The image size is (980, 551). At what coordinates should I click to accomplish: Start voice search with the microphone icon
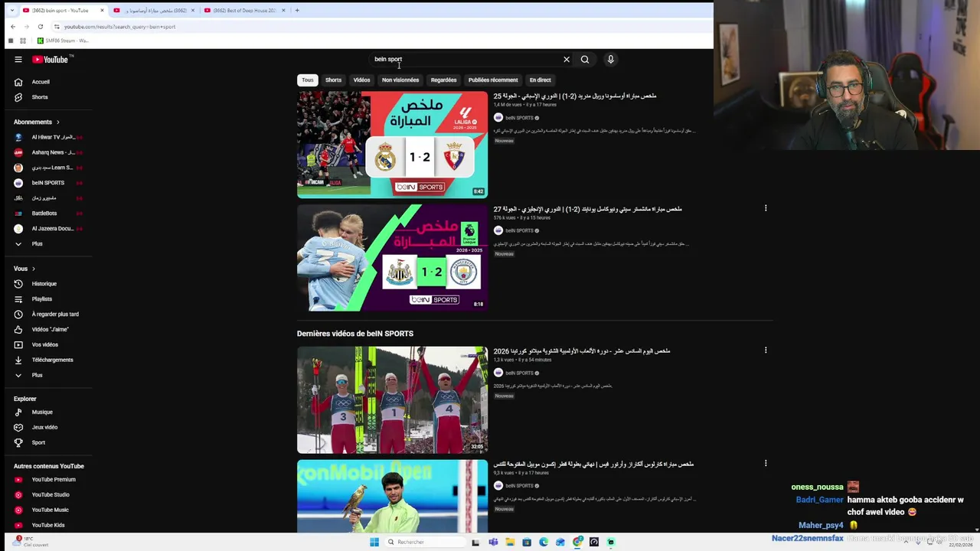pyautogui.click(x=610, y=60)
